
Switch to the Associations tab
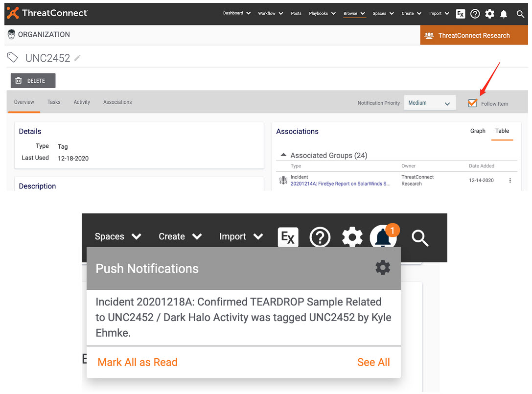coord(117,102)
